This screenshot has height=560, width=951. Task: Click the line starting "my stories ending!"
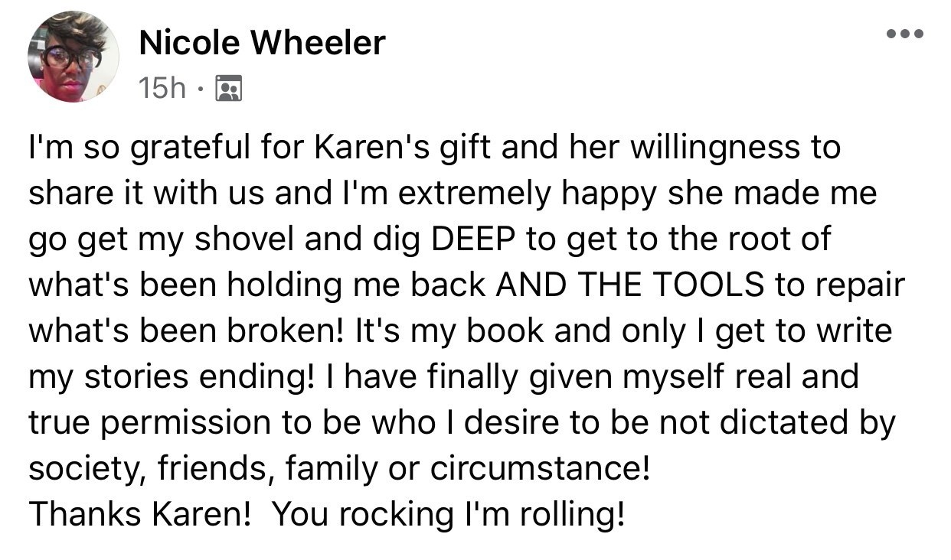point(443,377)
